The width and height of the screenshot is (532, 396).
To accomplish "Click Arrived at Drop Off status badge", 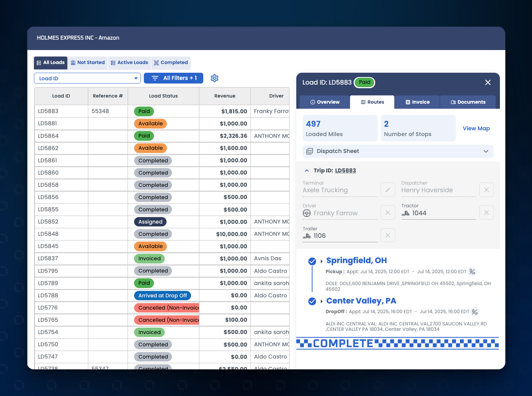I will click(163, 296).
